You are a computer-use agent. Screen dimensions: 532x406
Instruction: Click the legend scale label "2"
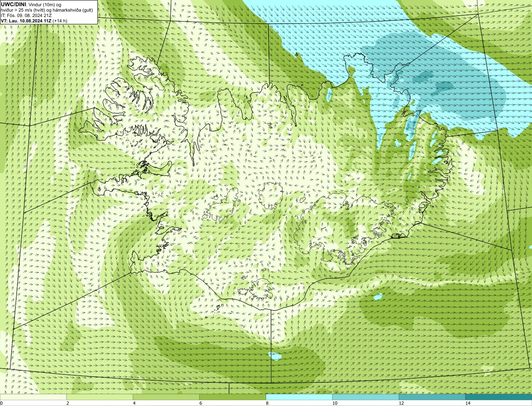point(67,403)
